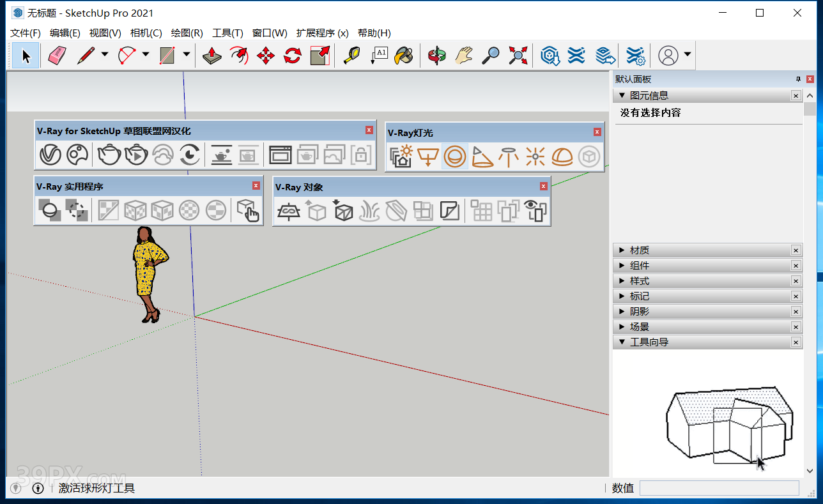The image size is (823, 504).
Task: Click the Zoom Extents tool
Action: pos(518,56)
